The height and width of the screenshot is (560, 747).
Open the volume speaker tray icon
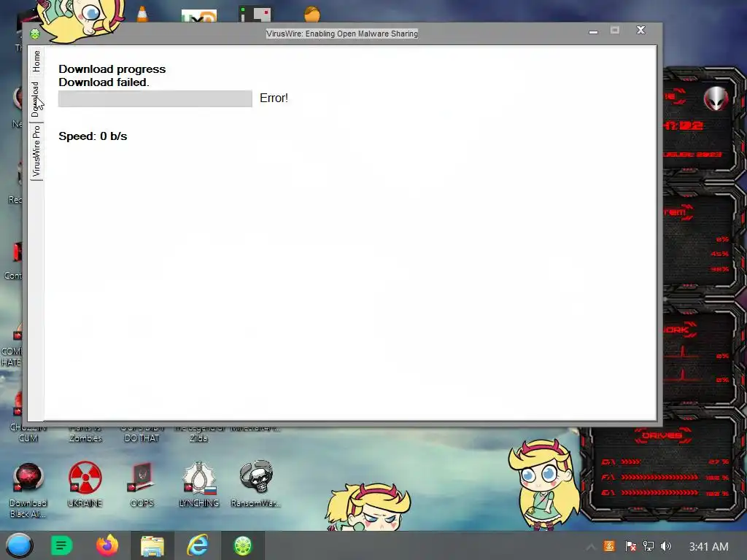[x=666, y=546]
